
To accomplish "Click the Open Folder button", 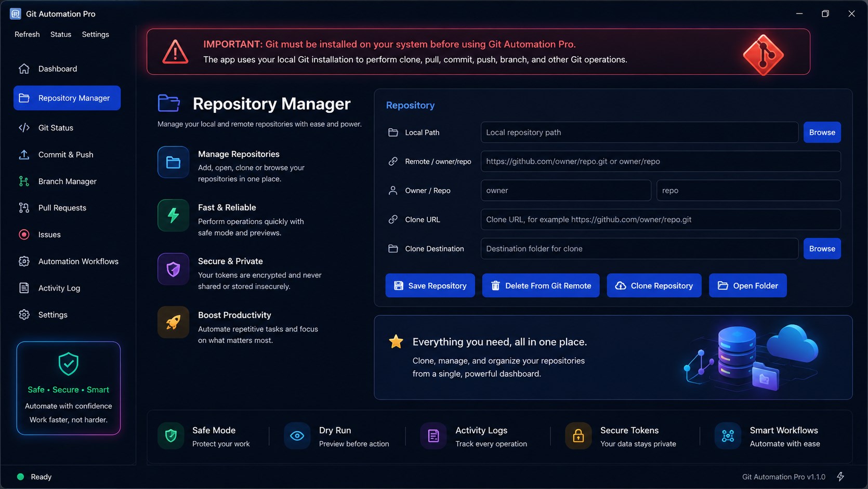I will pos(747,285).
